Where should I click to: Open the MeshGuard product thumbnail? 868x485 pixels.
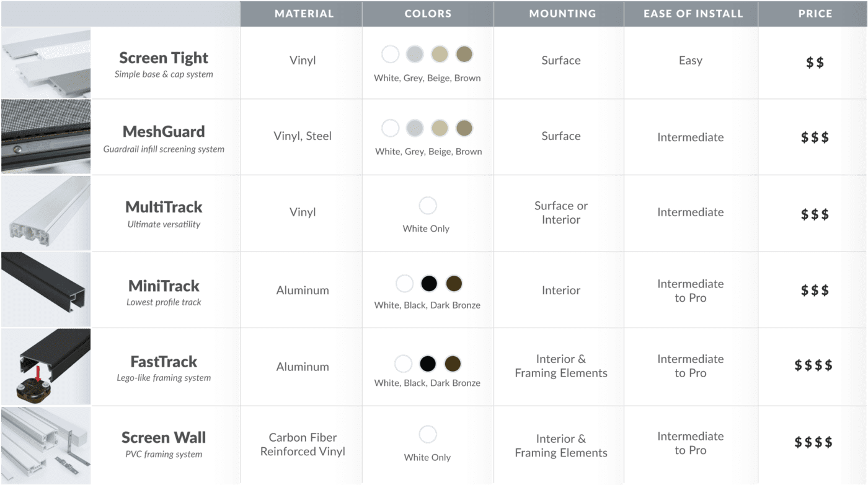[x=45, y=136]
